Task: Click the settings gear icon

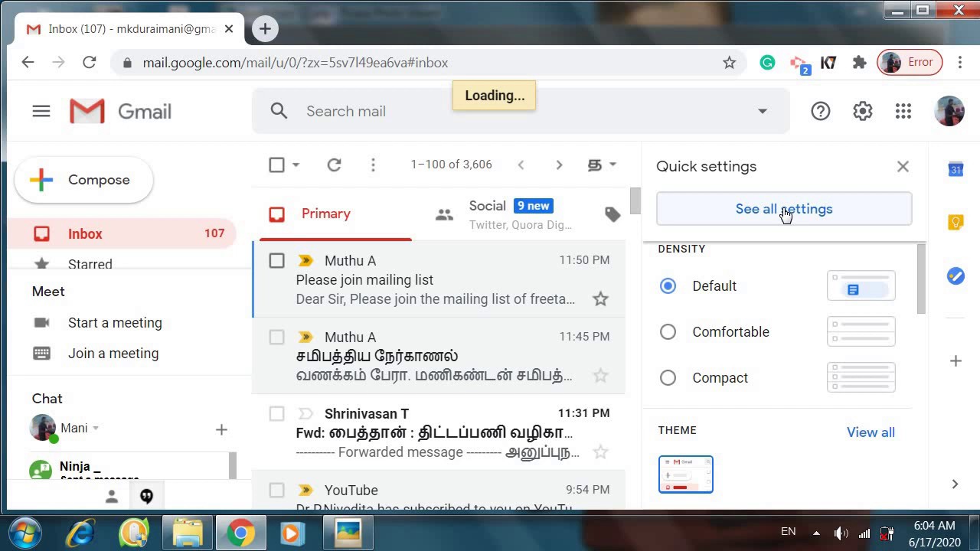Action: pyautogui.click(x=863, y=112)
